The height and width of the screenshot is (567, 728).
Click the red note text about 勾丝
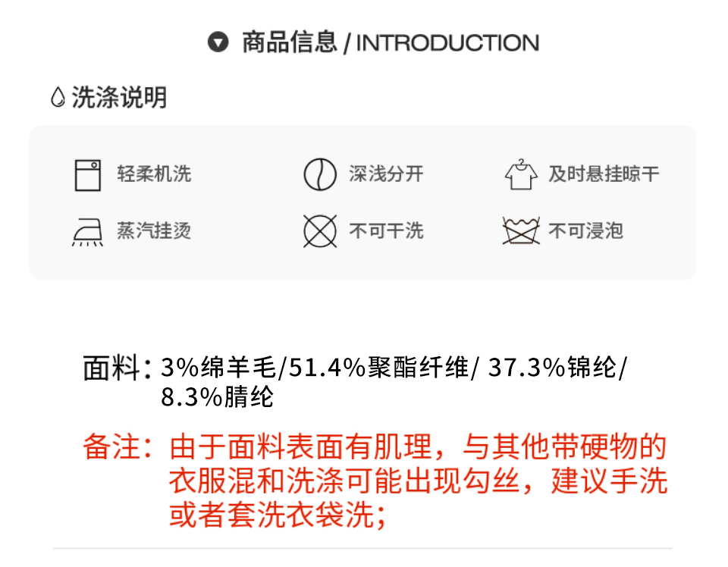pos(418,482)
